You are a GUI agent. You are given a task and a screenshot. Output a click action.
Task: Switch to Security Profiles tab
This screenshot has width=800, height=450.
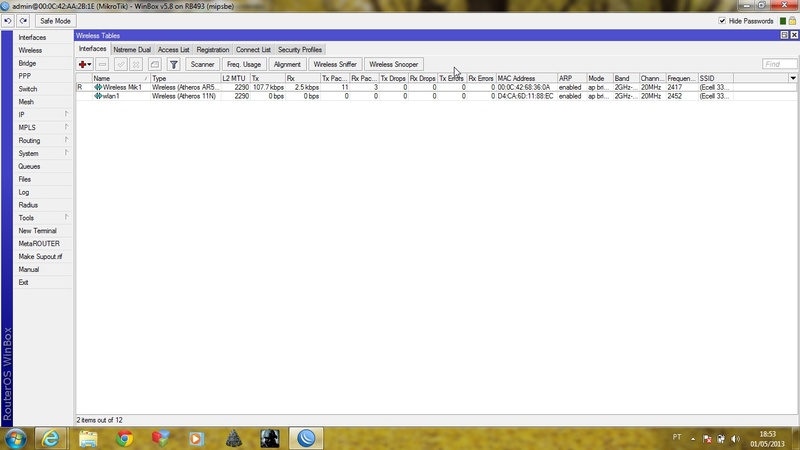[299, 49]
